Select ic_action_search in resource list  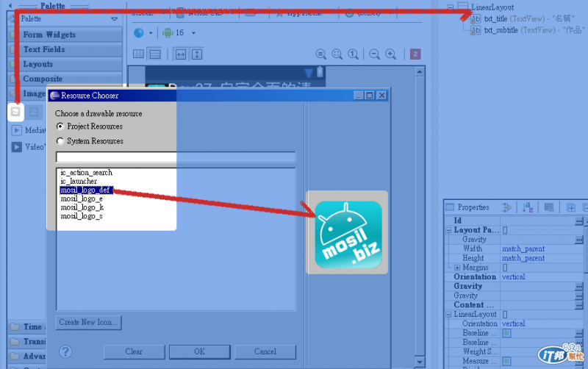tap(86, 173)
